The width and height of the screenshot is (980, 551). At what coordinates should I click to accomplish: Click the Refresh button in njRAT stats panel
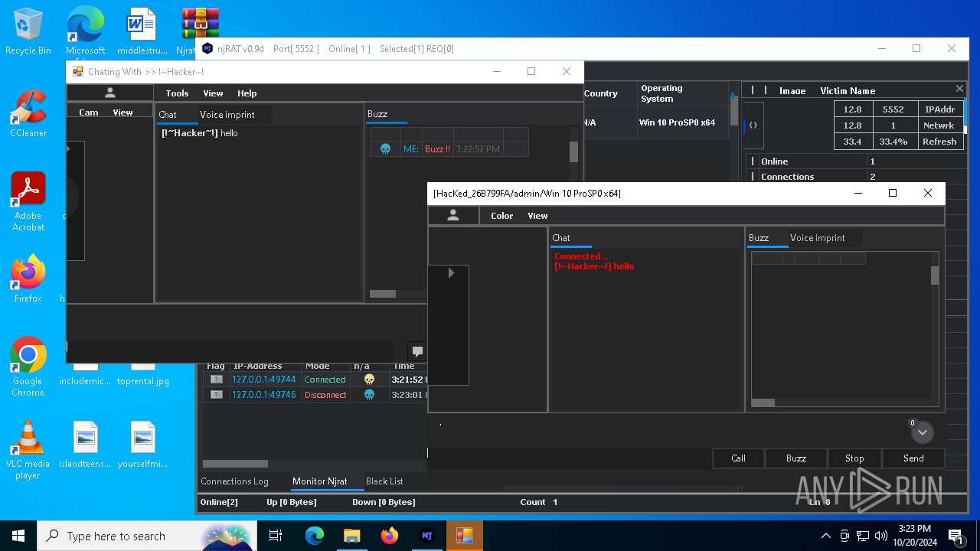(x=939, y=142)
